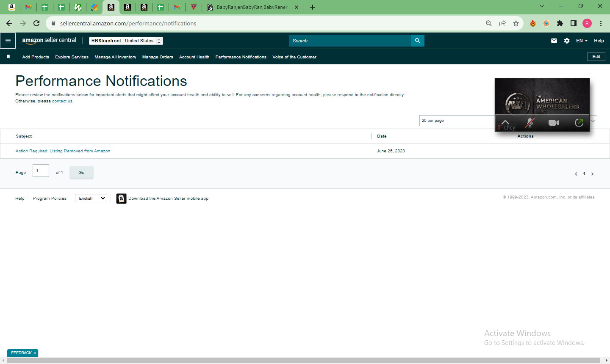610x364 pixels.
Task: Click the Edit button on the navigation bar
Action: point(596,57)
